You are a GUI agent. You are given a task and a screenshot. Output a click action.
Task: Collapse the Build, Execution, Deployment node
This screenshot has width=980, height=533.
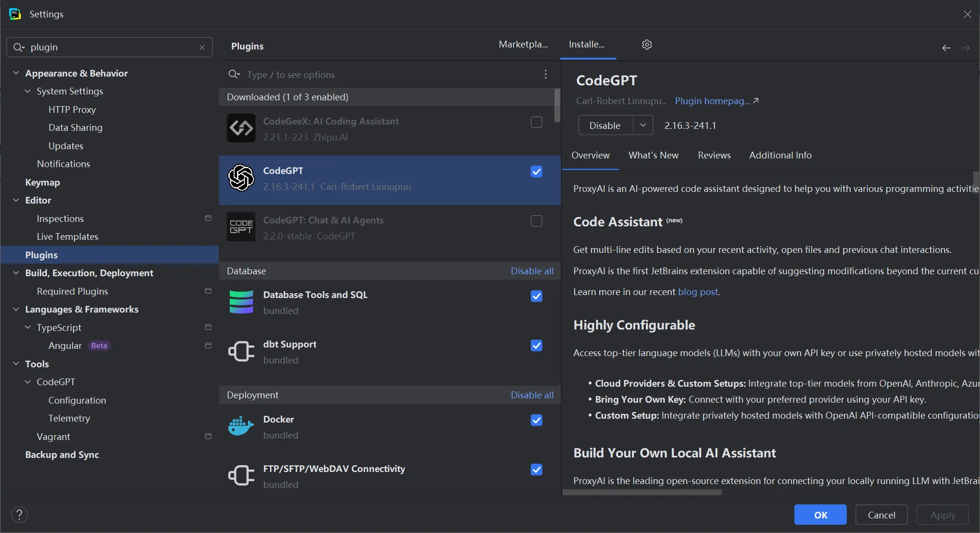click(16, 273)
